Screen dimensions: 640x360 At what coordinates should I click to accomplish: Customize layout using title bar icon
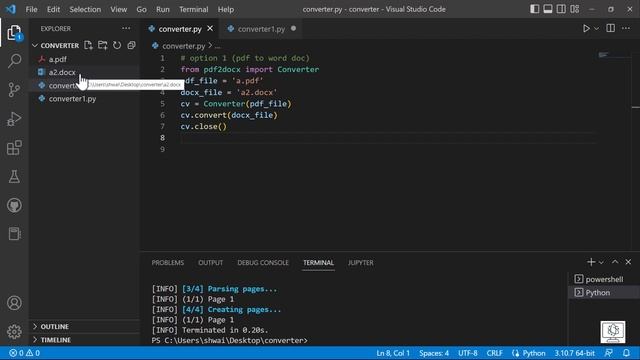point(575,9)
